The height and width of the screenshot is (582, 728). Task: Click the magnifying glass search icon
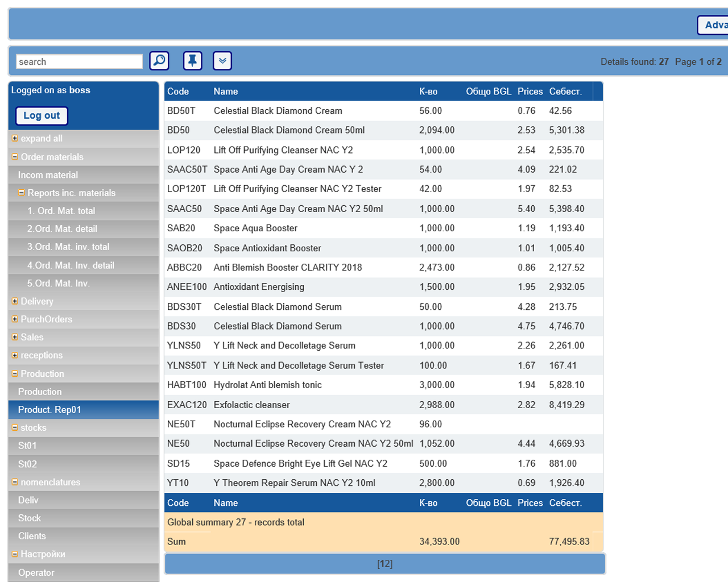tap(159, 61)
